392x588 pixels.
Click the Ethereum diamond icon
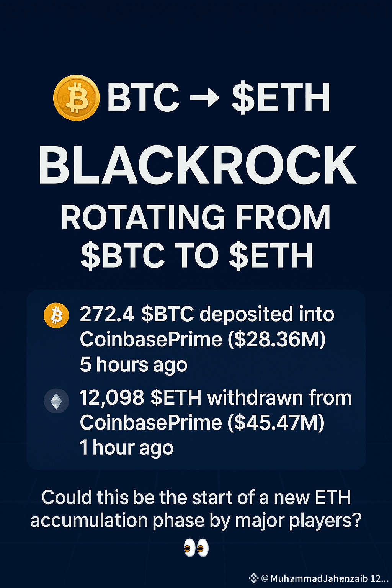point(56,401)
